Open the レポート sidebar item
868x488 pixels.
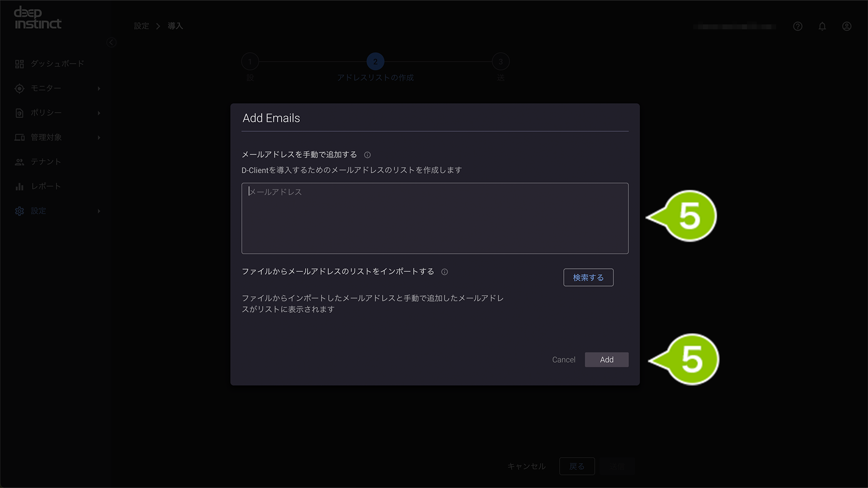[46, 186]
